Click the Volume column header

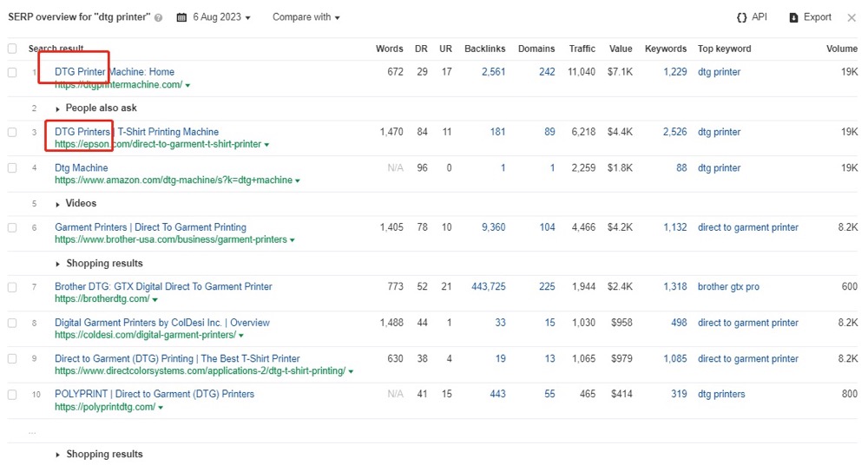pyautogui.click(x=842, y=49)
